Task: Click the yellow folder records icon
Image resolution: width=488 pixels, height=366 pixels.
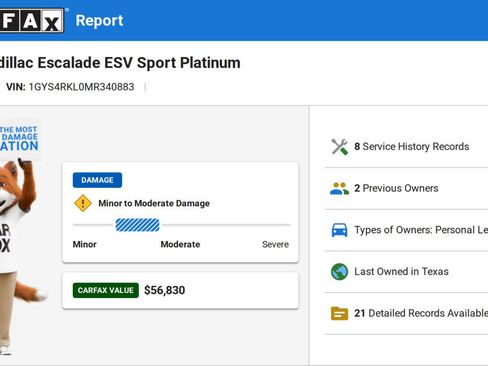Action: [x=339, y=313]
